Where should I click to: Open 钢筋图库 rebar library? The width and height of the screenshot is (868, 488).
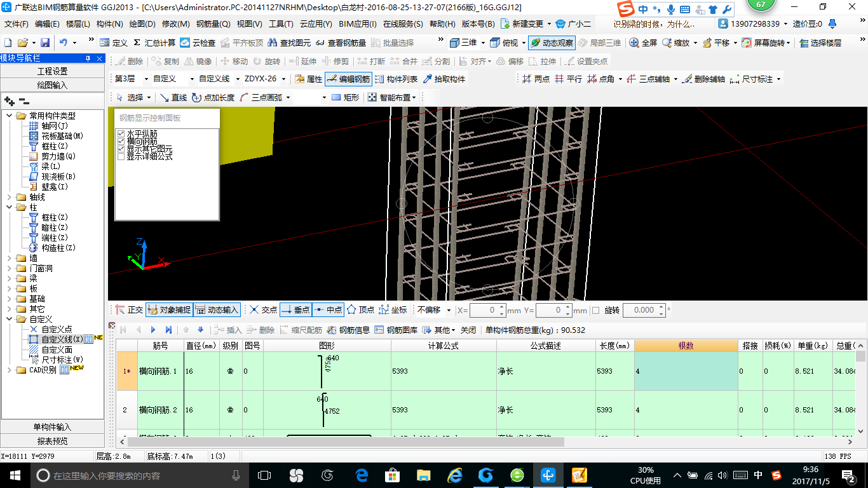[396, 330]
